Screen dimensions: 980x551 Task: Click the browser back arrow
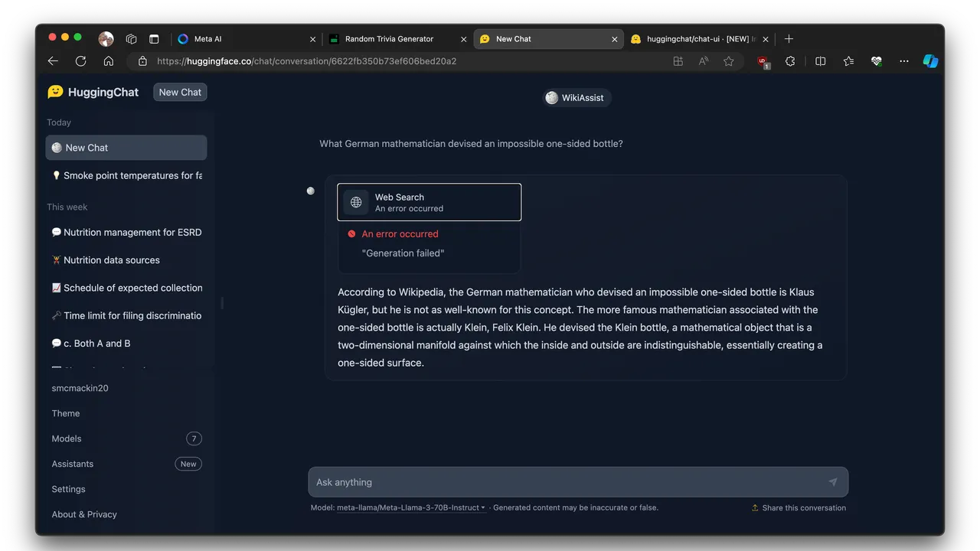pyautogui.click(x=53, y=61)
